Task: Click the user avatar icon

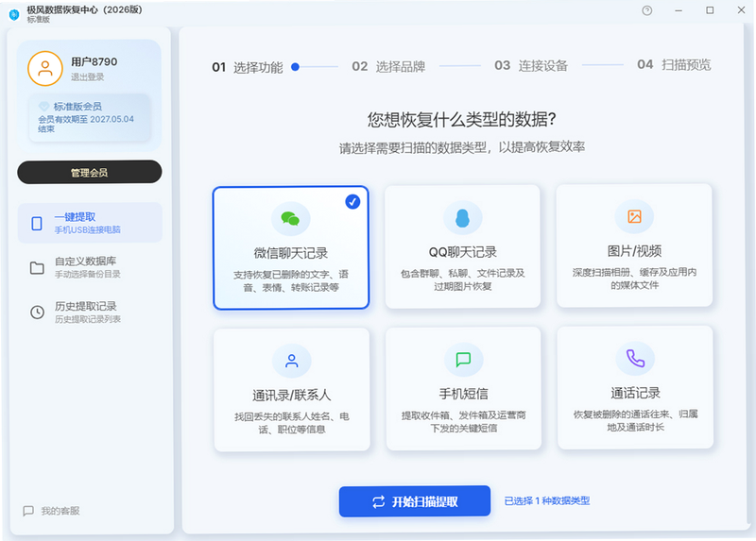Action: (x=44, y=68)
